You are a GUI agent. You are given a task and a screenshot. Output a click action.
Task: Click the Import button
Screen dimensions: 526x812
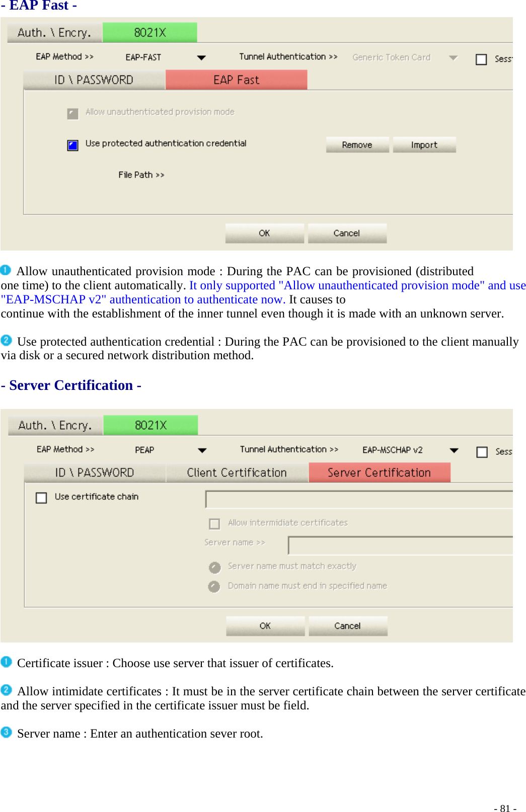424,145
